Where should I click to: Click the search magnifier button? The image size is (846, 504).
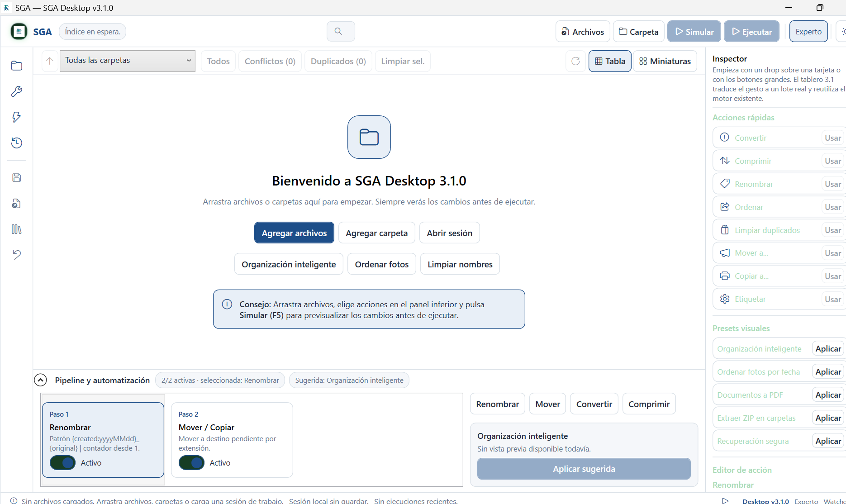341,31
